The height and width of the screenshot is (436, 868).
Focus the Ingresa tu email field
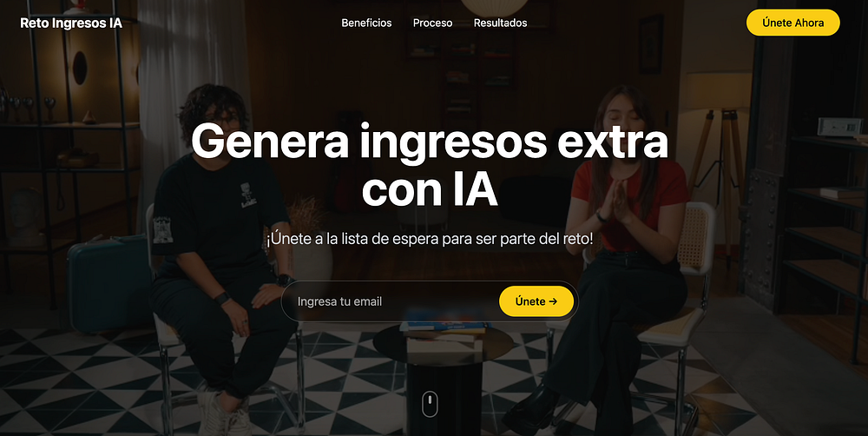[x=391, y=301]
